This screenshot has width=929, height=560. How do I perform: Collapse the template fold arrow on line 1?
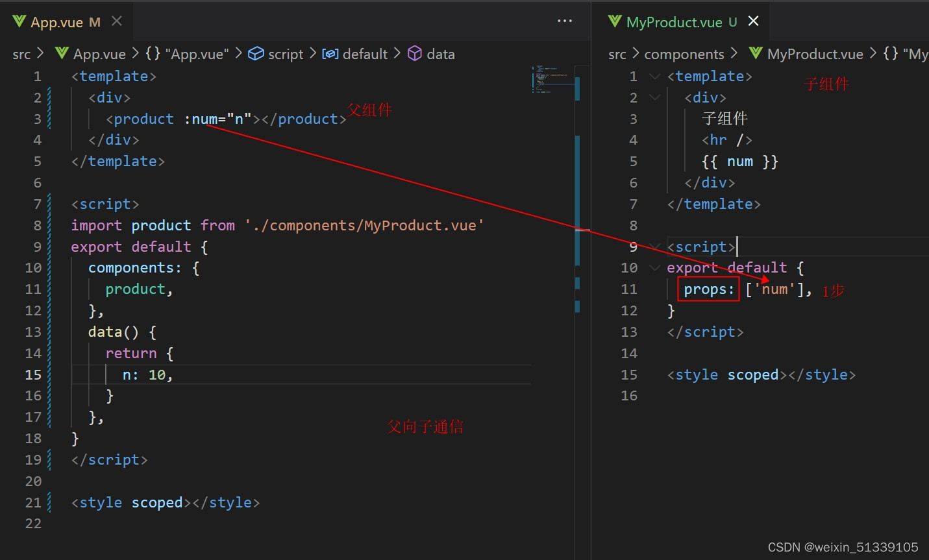[654, 77]
